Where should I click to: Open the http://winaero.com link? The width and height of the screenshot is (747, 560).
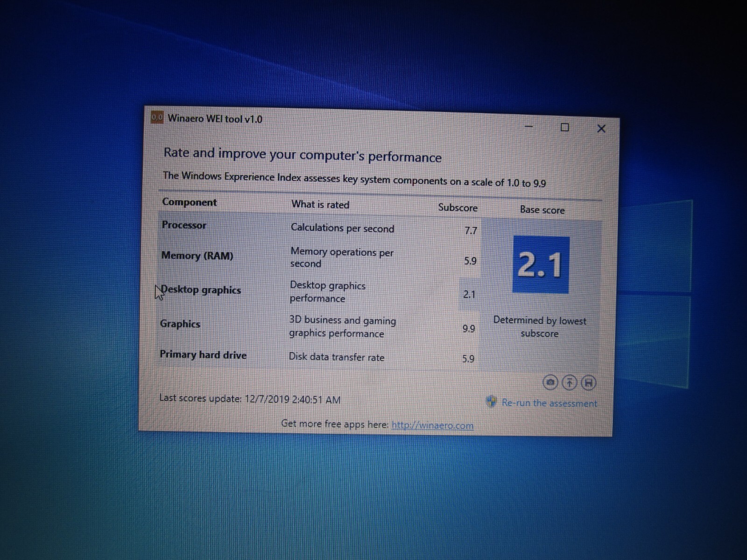(x=432, y=425)
